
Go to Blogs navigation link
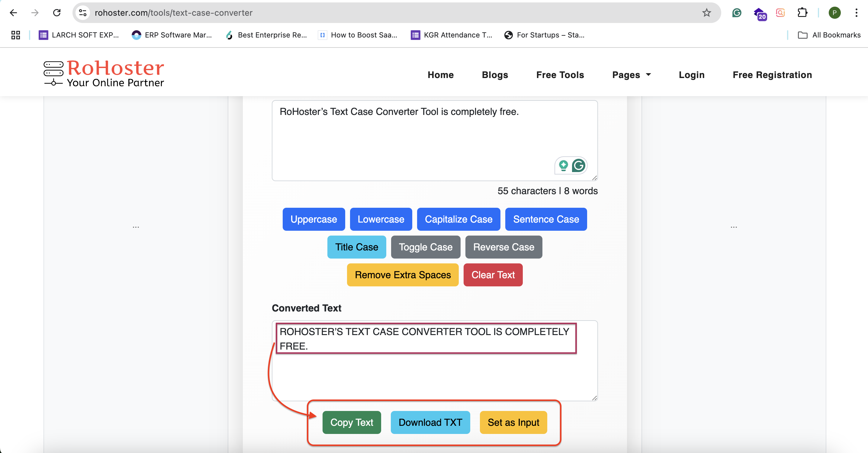coord(495,75)
